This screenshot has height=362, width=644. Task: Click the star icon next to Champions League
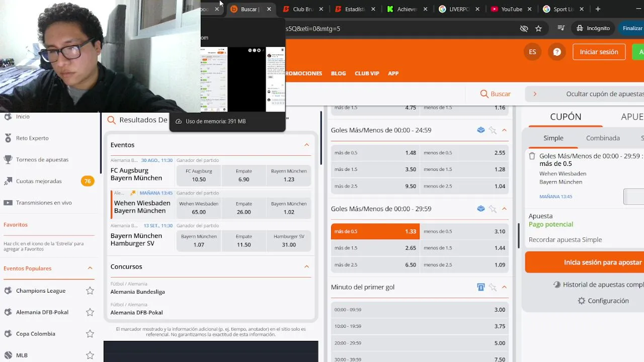[90, 291]
